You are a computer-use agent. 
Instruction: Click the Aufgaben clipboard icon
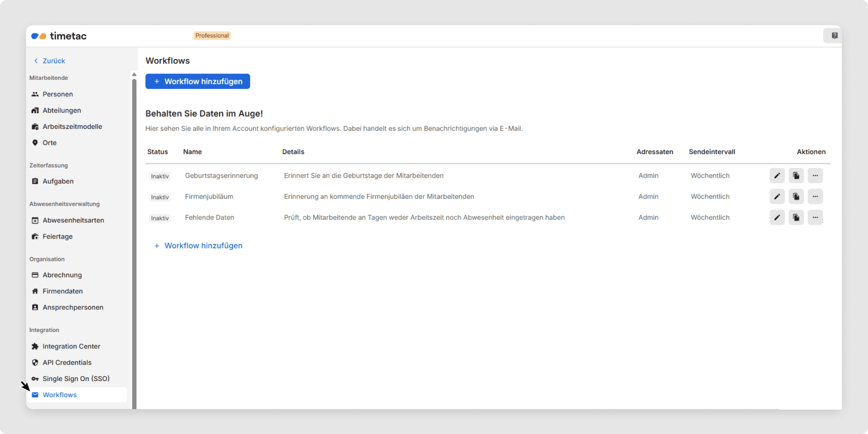(35, 181)
